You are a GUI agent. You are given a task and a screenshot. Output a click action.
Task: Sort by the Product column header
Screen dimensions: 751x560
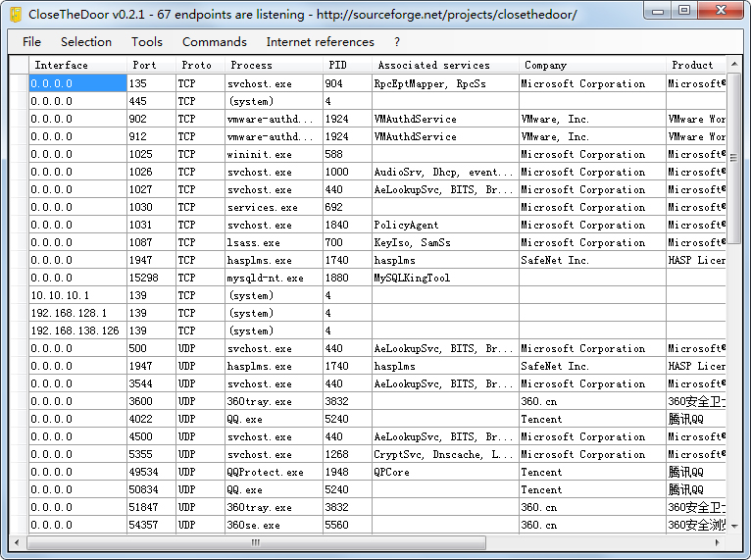[695, 65]
